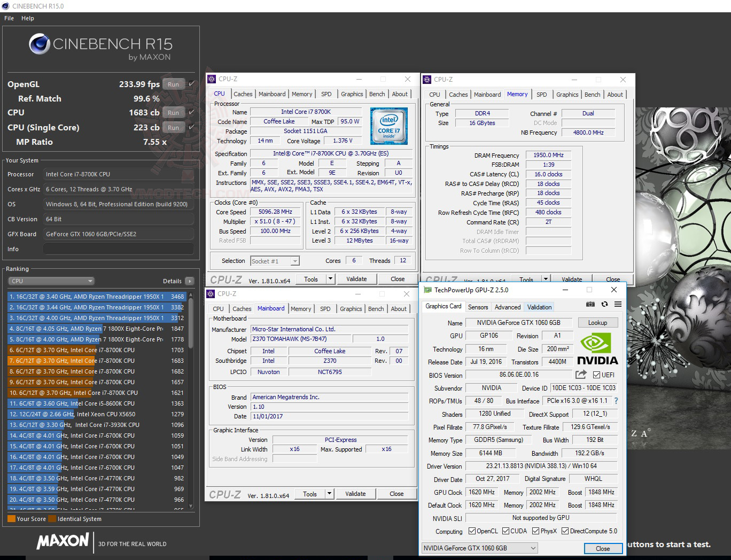Click the Cinebench sphere logo

point(40,44)
